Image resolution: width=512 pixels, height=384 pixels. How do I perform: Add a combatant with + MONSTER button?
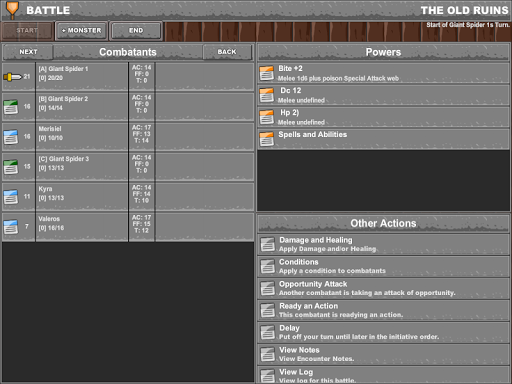click(x=81, y=31)
